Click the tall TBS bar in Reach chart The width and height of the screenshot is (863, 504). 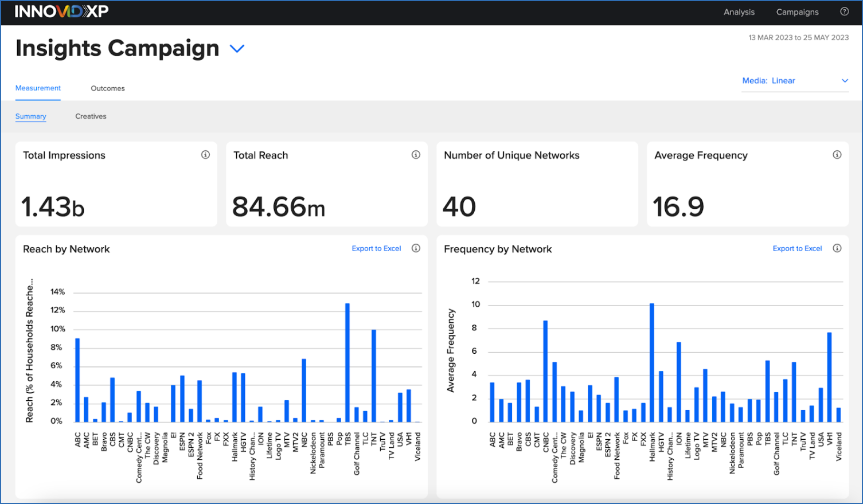346,361
